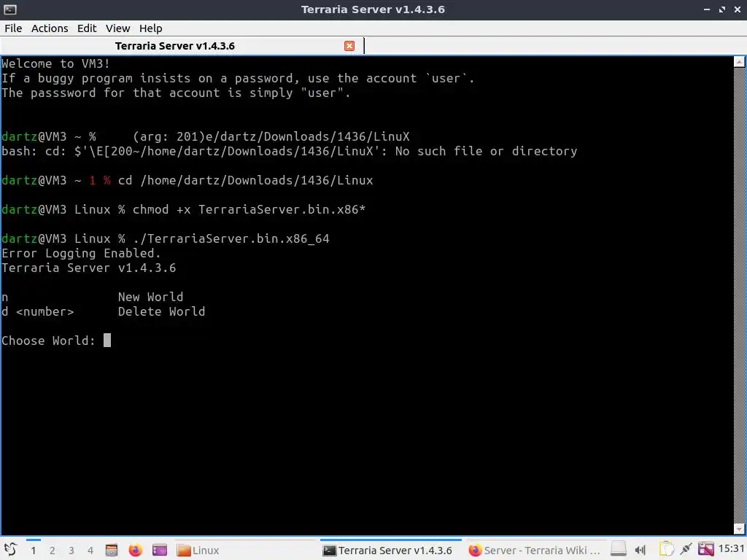Image resolution: width=747 pixels, height=560 pixels.
Task: Click the 'Error Logging Enabled.' line
Action: point(81,253)
